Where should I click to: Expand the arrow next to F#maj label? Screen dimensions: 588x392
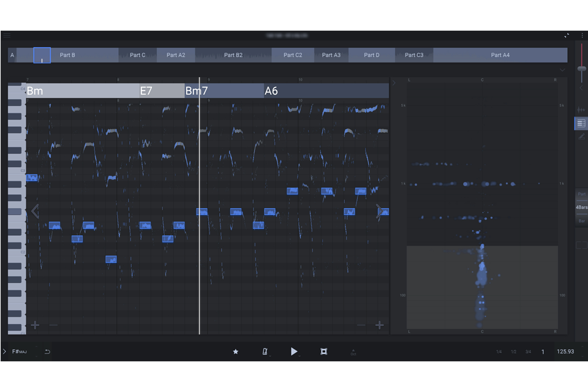click(x=5, y=352)
